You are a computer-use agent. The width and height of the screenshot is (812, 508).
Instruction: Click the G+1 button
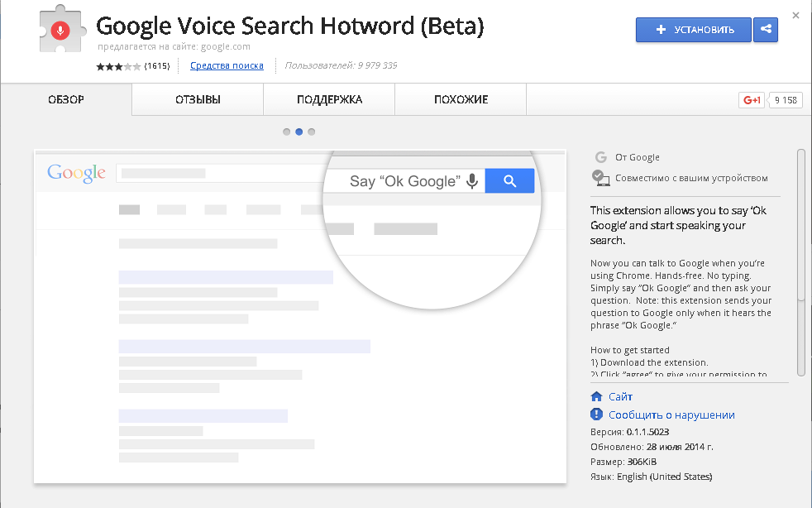752,100
